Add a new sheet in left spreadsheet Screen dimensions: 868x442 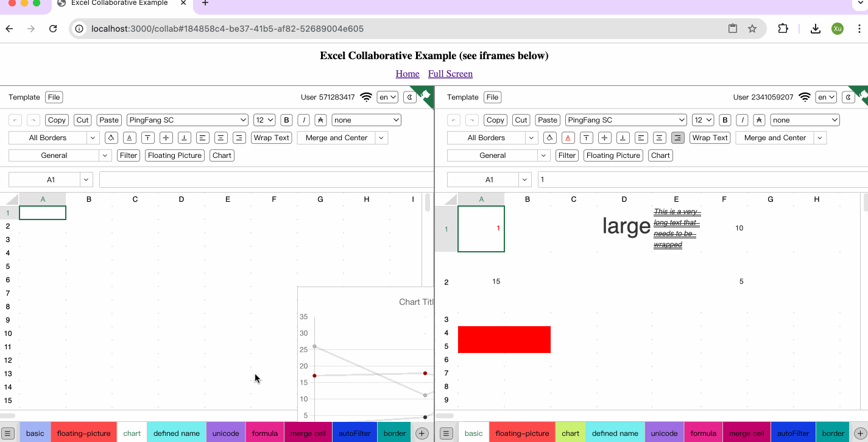point(422,433)
